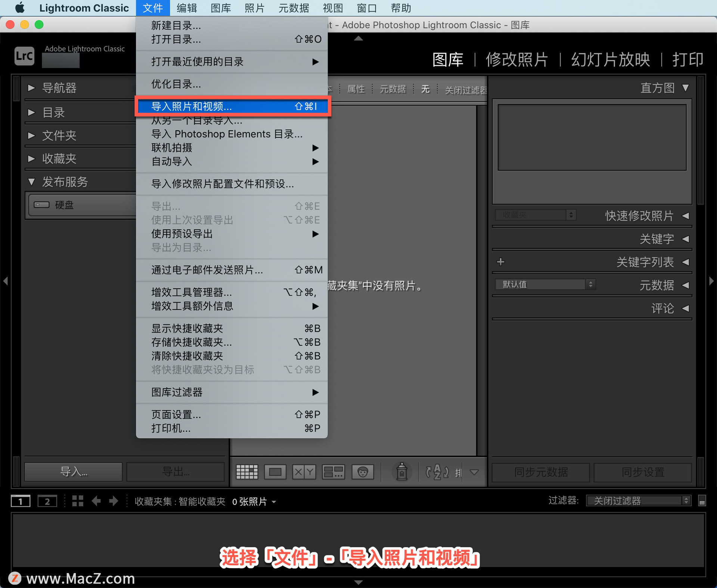Choose 导入照片和视频 menu item
The width and height of the screenshot is (717, 588).
[232, 106]
